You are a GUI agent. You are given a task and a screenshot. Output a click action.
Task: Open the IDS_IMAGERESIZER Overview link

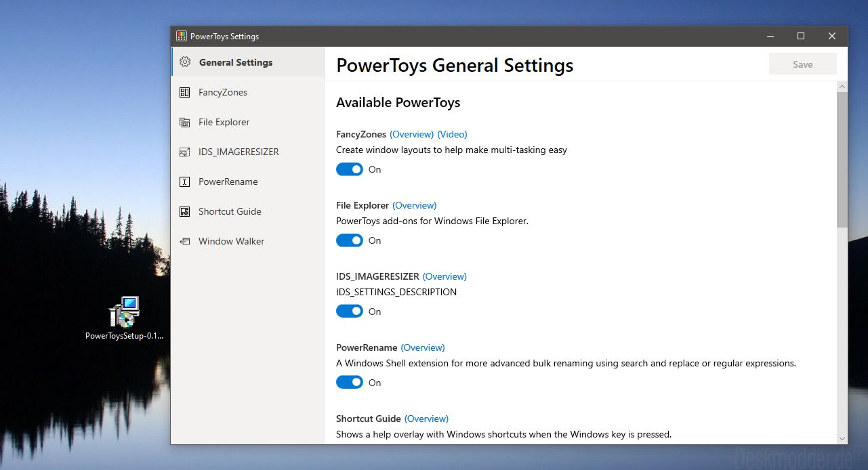tap(445, 276)
